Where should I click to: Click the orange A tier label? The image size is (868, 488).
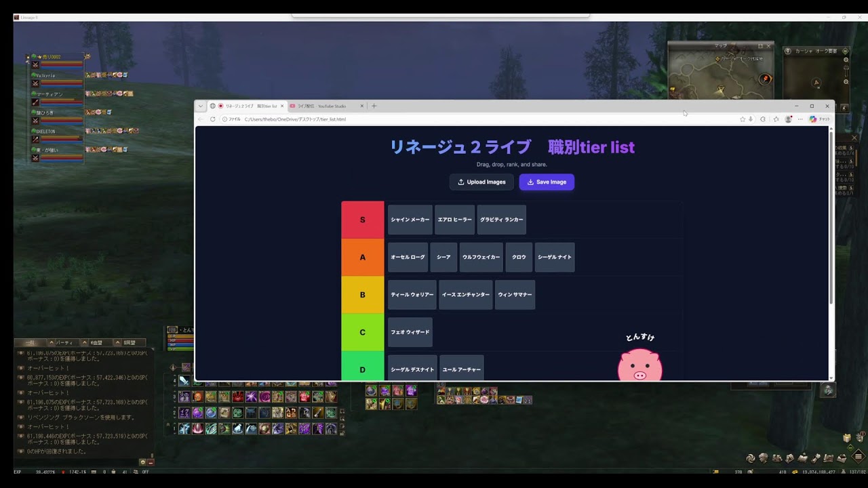tap(363, 257)
